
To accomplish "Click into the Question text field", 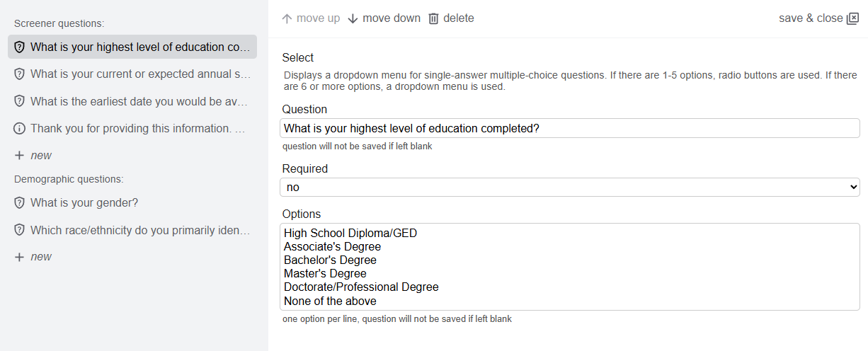I will 569,128.
